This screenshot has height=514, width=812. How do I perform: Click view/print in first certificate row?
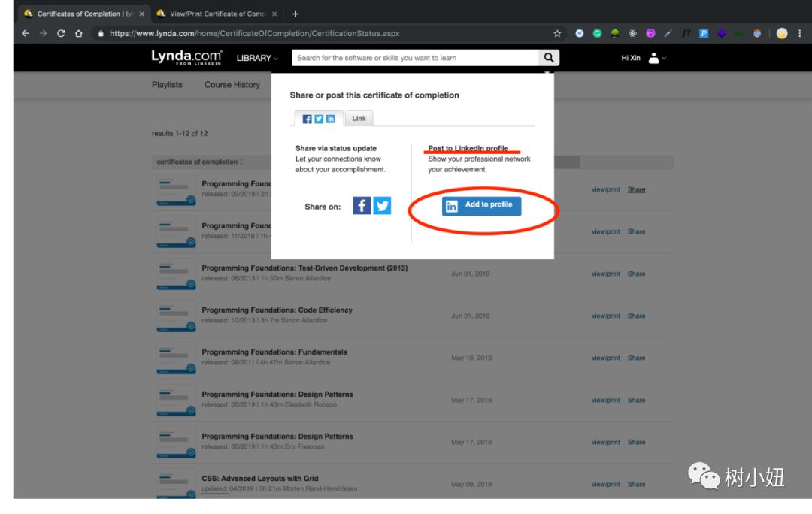[x=606, y=189]
